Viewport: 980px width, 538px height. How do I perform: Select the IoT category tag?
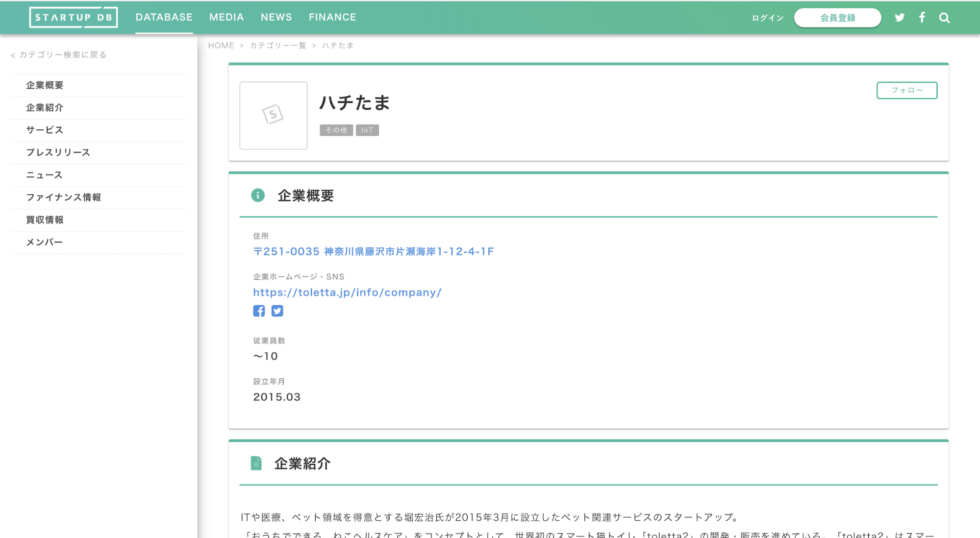point(367,130)
